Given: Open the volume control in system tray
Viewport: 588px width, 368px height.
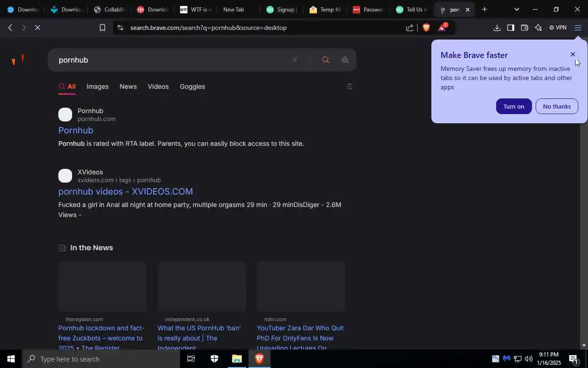Looking at the screenshot, I should point(528,359).
